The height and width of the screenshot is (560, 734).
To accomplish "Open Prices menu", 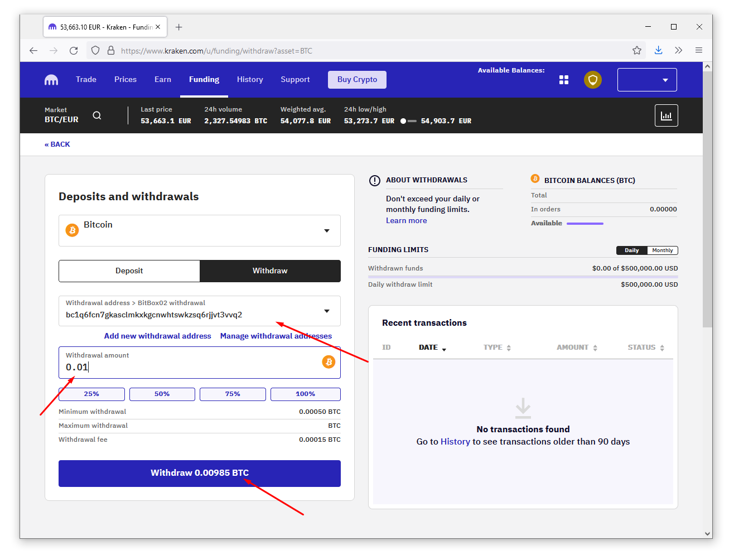I will click(x=125, y=80).
